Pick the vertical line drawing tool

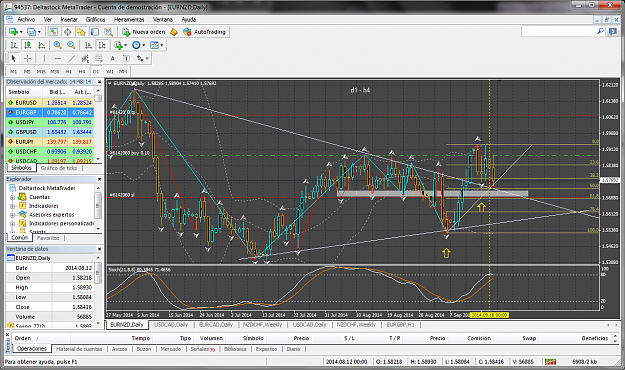point(44,58)
